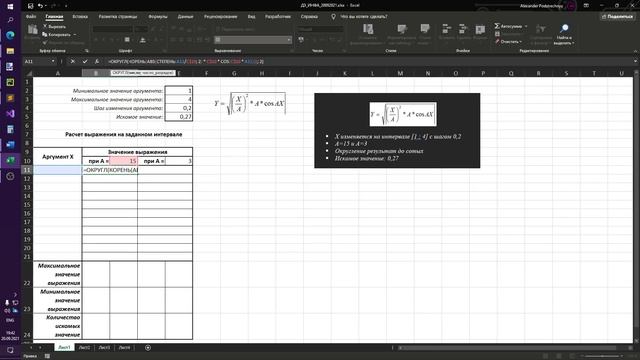Click the Windows Start button

(10, 6)
